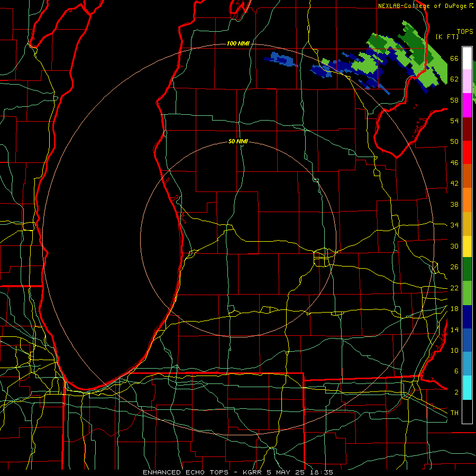
Task: Select the white swatch on the color scale
Action: pos(467,58)
